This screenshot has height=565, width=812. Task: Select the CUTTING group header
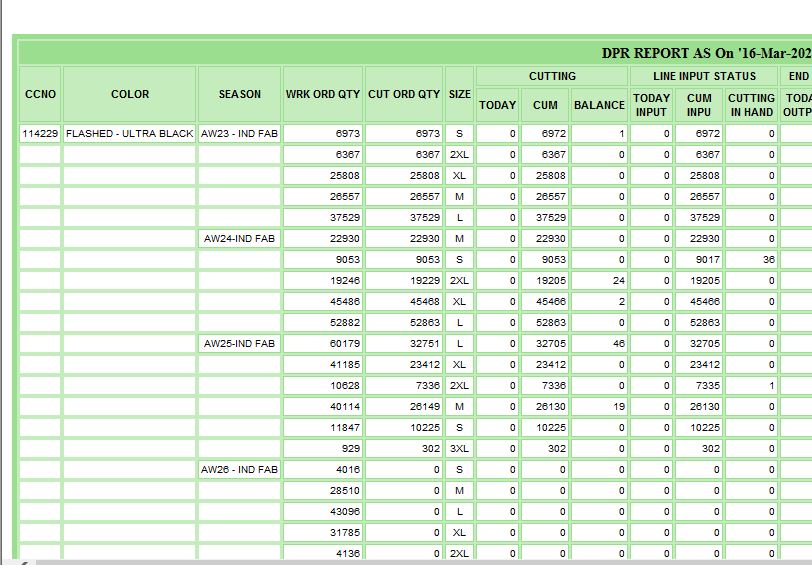[552, 76]
